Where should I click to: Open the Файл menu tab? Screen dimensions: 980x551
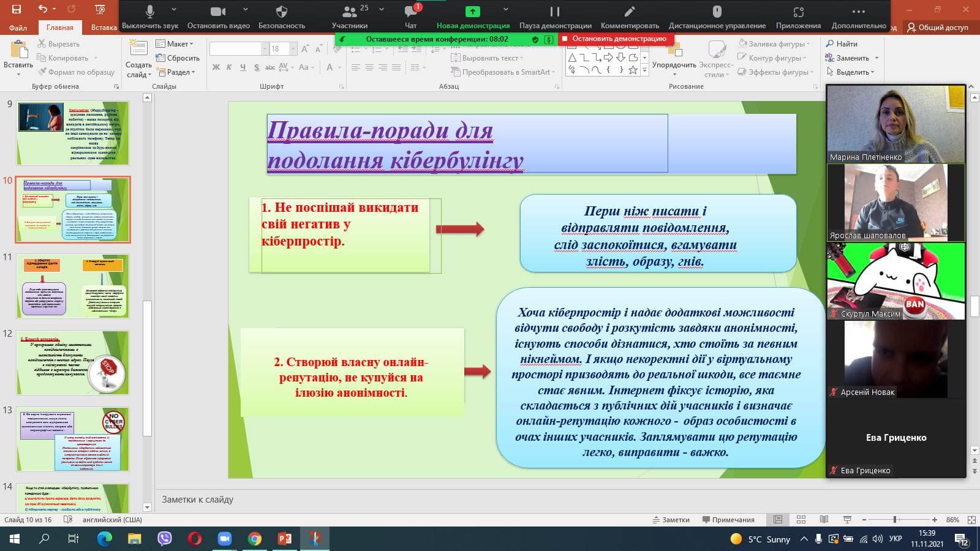[x=18, y=27]
